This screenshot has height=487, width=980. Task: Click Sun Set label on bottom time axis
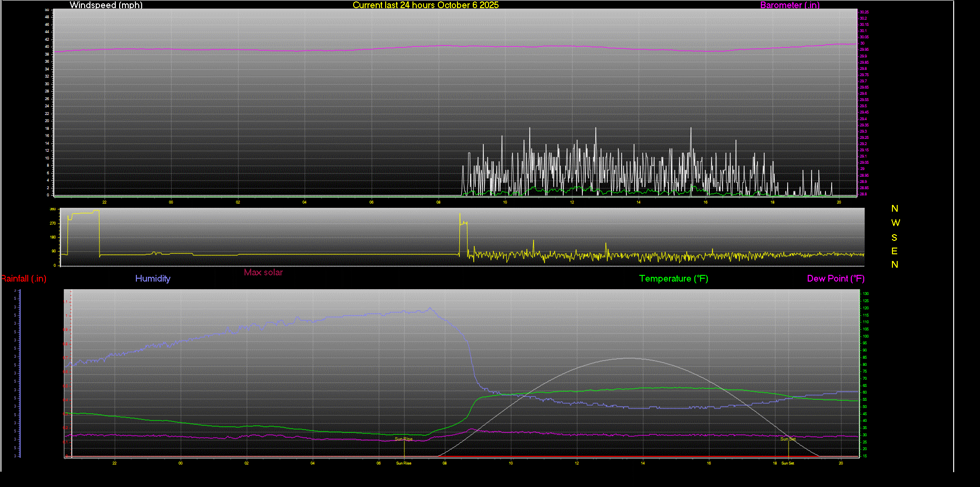[788, 463]
